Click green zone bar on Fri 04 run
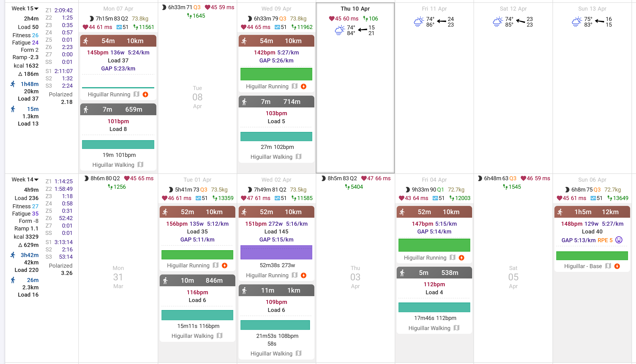 tap(434, 245)
